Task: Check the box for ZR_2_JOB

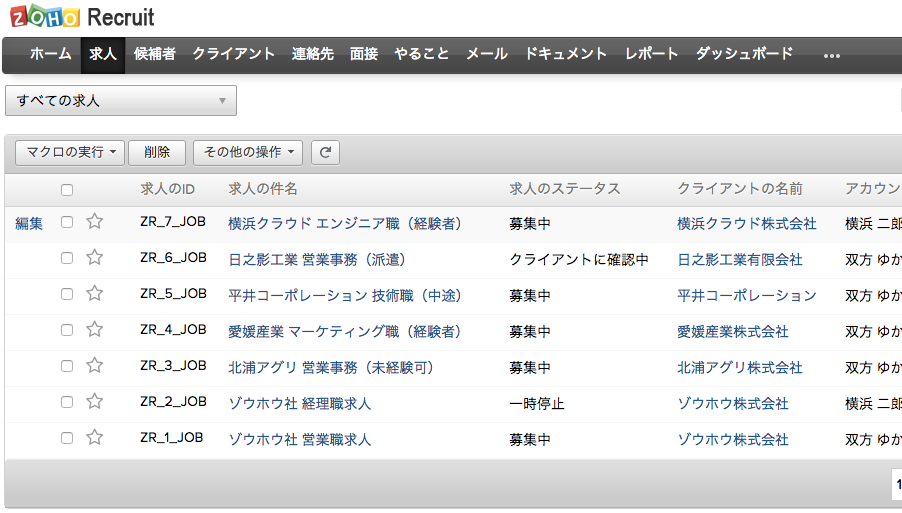Action: tap(67, 401)
